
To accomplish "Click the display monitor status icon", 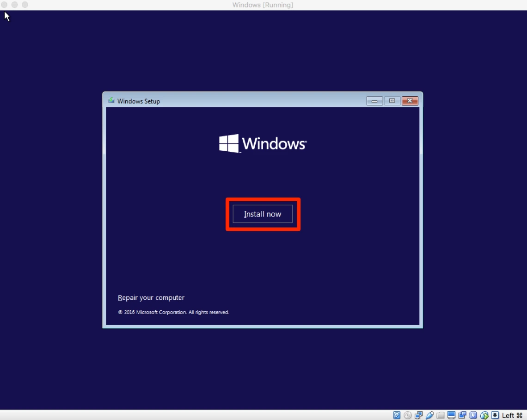I will (x=451, y=415).
